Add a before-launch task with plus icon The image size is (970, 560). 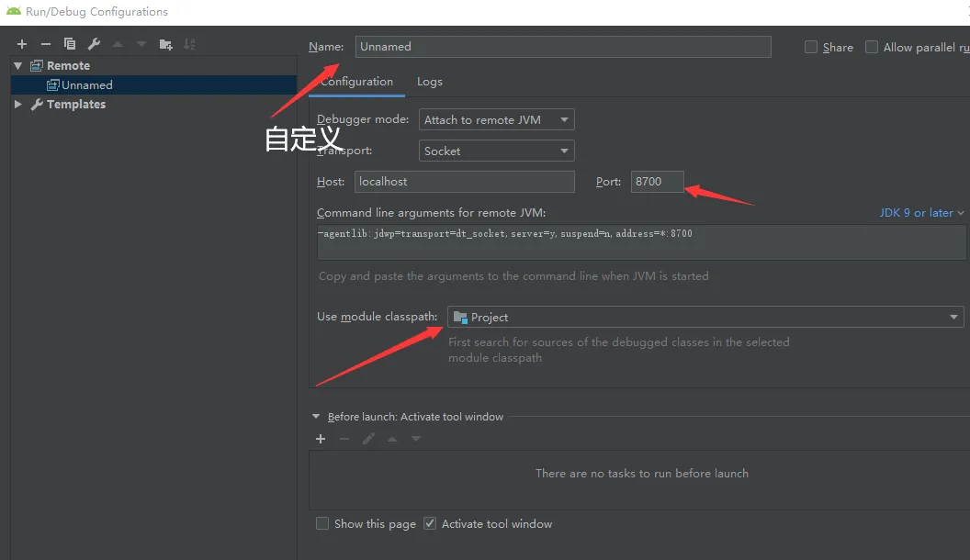point(321,439)
